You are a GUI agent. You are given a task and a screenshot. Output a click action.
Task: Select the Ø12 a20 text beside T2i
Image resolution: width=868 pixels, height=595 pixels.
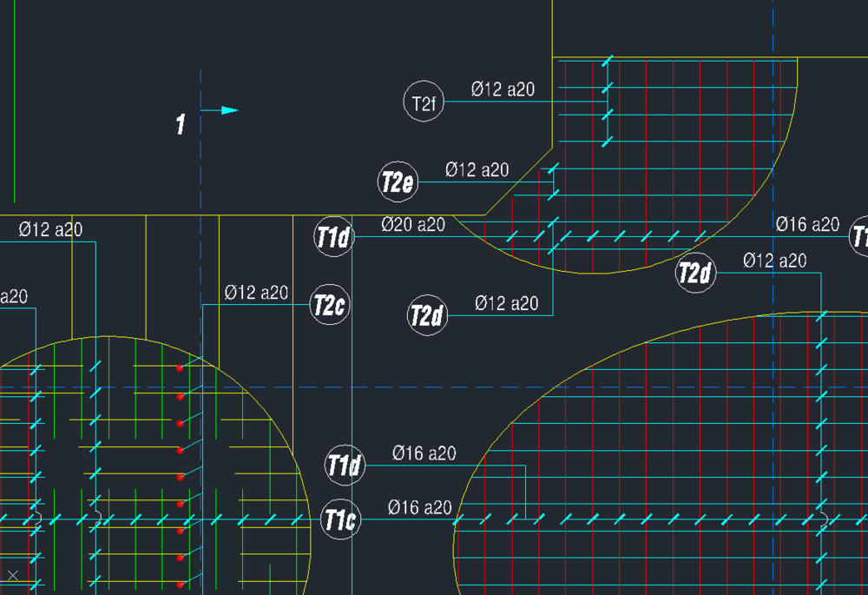click(503, 89)
